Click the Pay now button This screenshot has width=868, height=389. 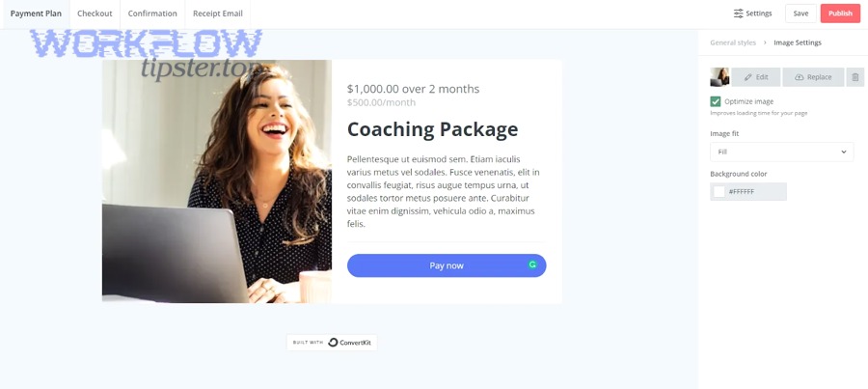(447, 265)
